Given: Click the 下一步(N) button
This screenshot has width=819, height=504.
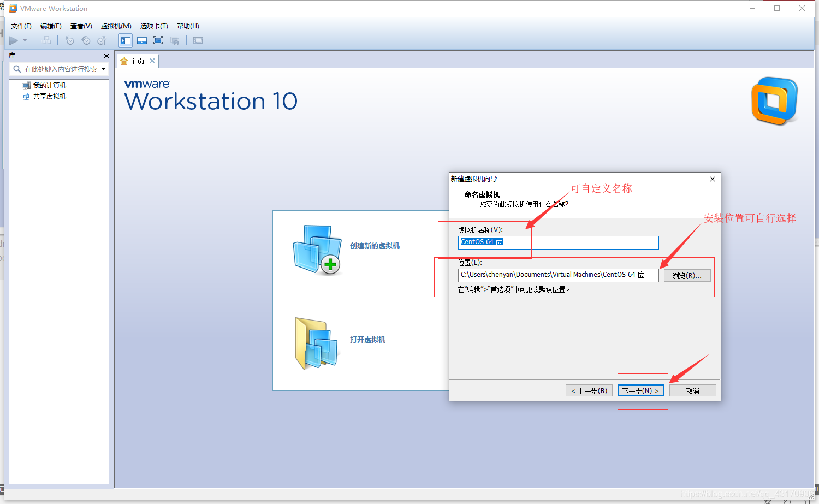Looking at the screenshot, I should click(x=641, y=391).
